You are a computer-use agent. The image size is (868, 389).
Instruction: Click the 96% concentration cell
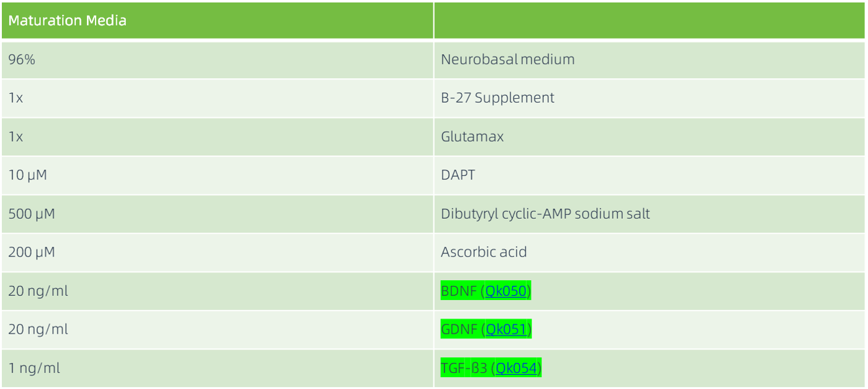tap(21, 60)
